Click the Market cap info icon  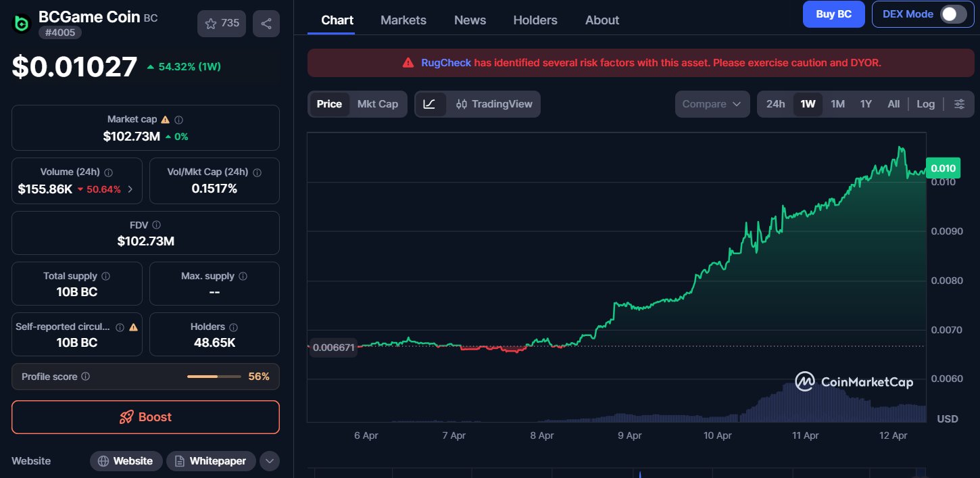click(178, 120)
